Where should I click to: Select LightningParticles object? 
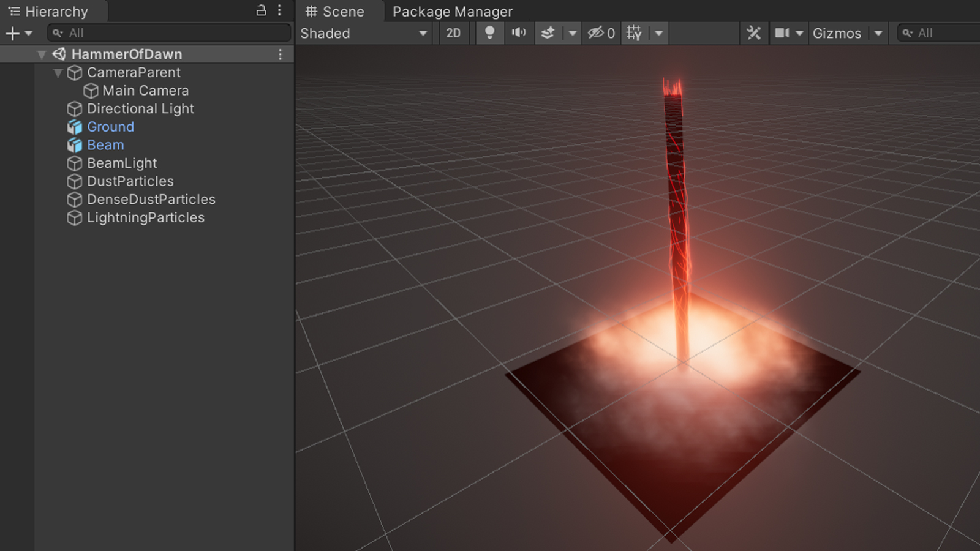(x=146, y=218)
